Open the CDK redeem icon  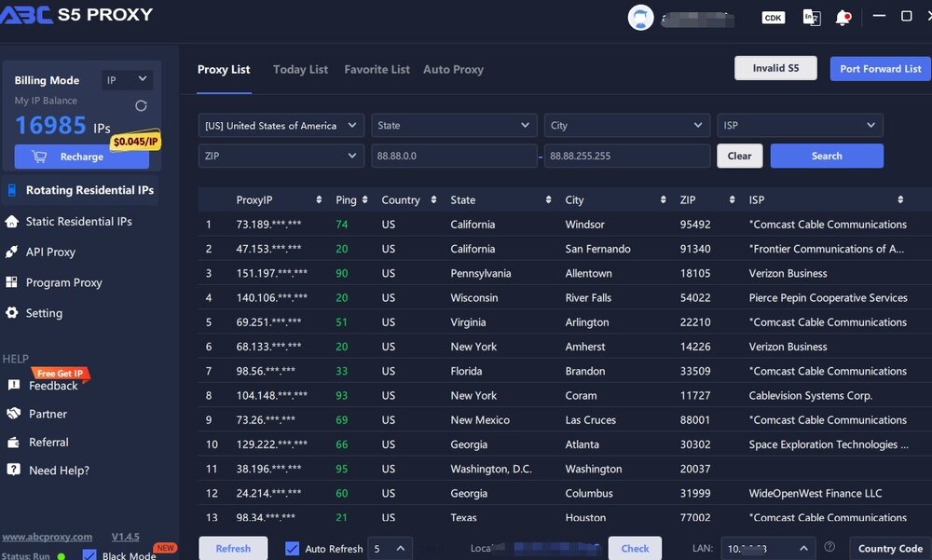[773, 18]
